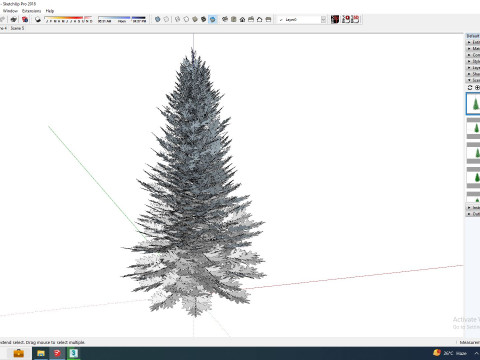This screenshot has height=360, width=480.
Task: Select Hidden Line face style
Action: pos(186,19)
